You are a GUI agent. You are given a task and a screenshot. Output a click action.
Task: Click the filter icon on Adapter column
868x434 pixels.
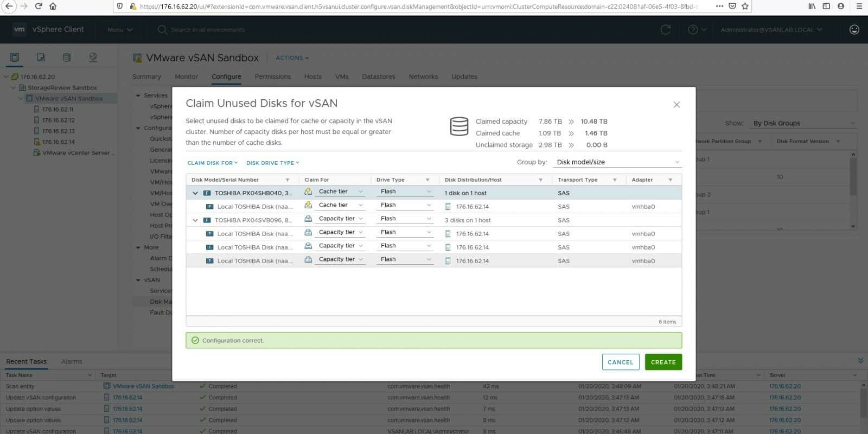coord(671,180)
